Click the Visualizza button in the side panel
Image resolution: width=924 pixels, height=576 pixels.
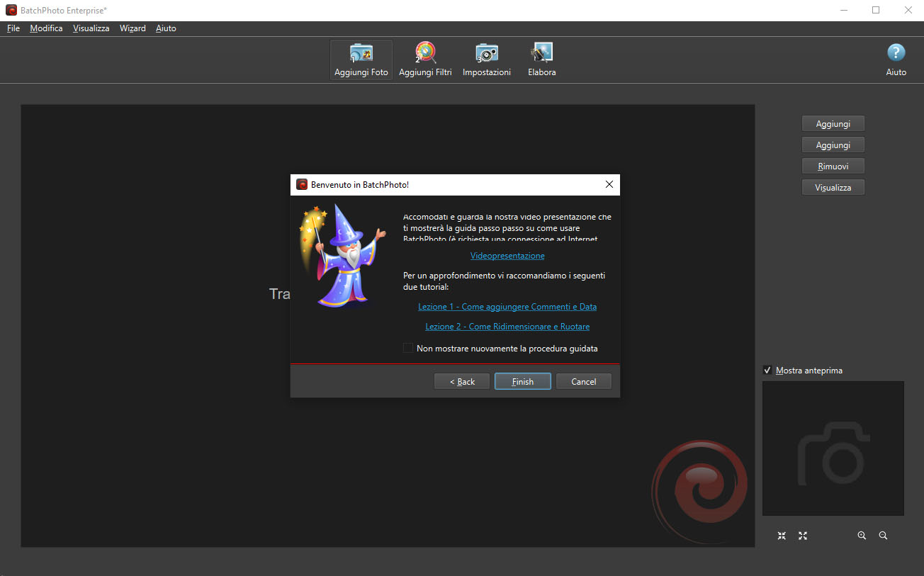point(833,188)
